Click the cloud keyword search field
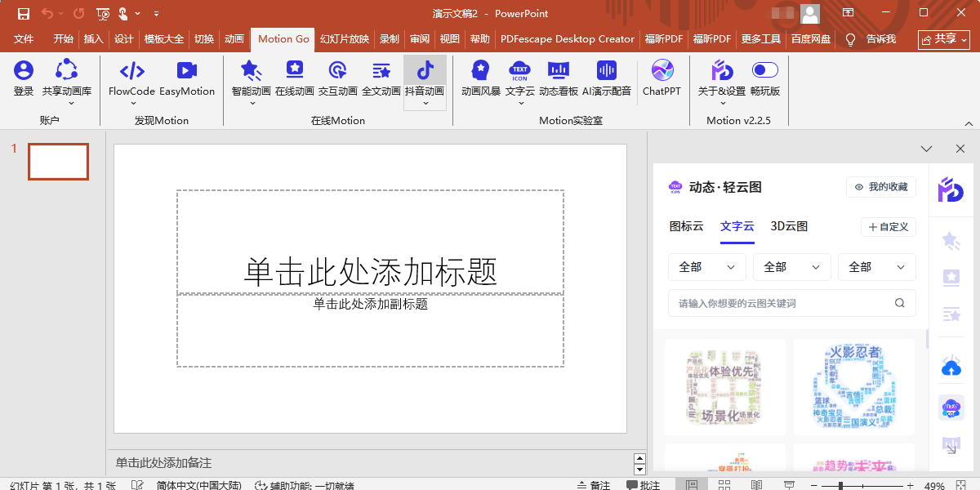Viewport: 980px width, 490px height. pos(791,303)
